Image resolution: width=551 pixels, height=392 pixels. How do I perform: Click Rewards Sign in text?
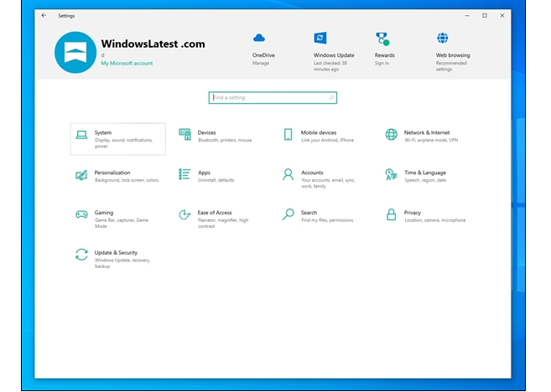point(382,63)
